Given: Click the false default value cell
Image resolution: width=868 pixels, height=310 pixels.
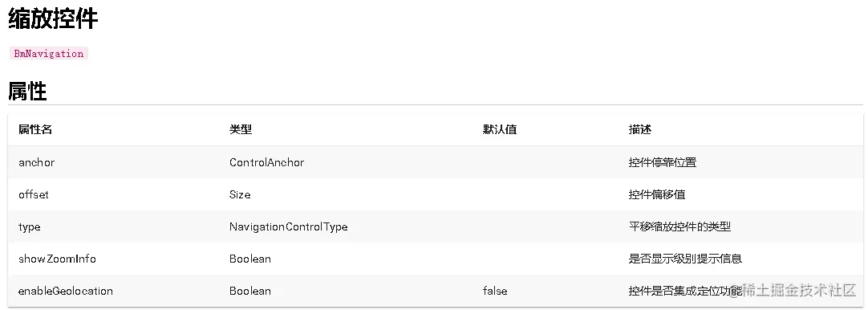Looking at the screenshot, I should (x=495, y=292).
